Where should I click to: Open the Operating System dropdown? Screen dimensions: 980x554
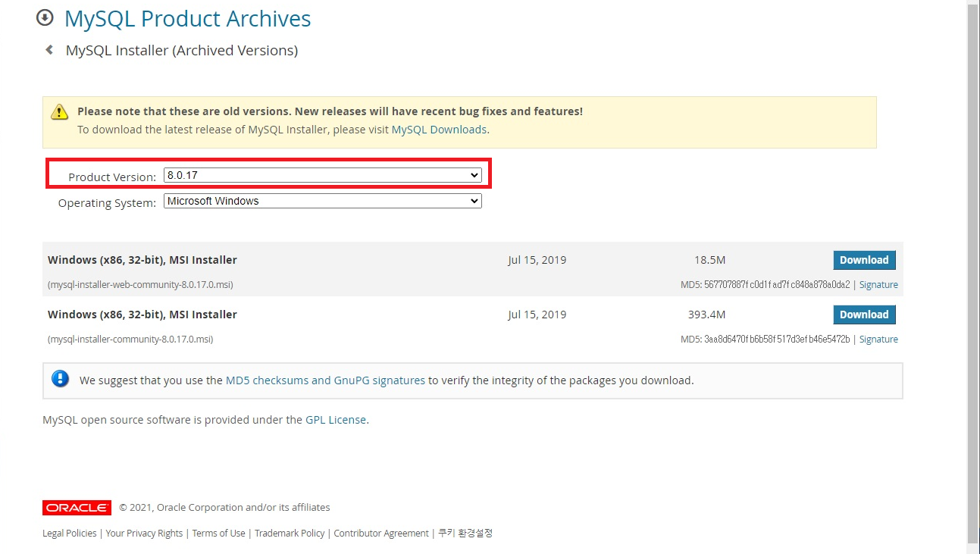[323, 201]
